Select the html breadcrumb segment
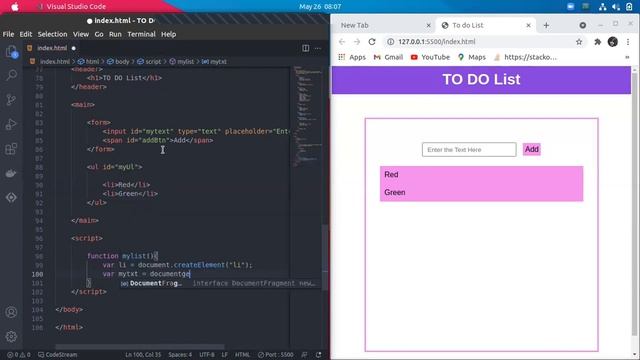Image resolution: width=640 pixels, height=360 pixels. [x=89, y=62]
